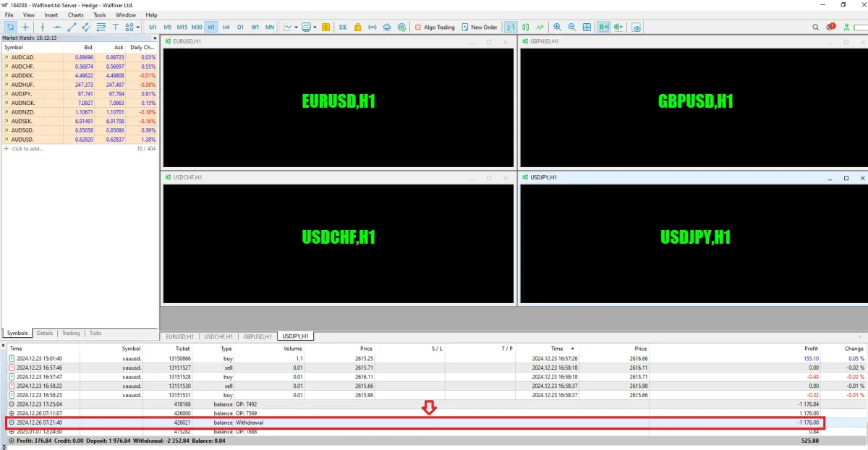Image resolution: width=868 pixels, height=450 pixels.
Task: Open the Charts menu
Action: 76,14
